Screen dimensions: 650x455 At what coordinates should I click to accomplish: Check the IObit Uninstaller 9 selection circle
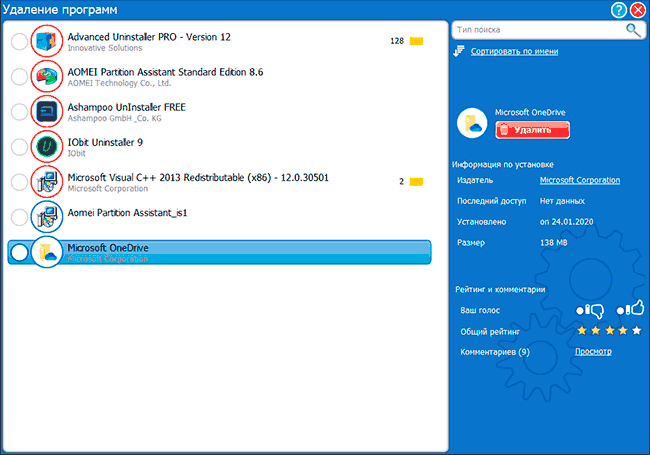[x=19, y=147]
